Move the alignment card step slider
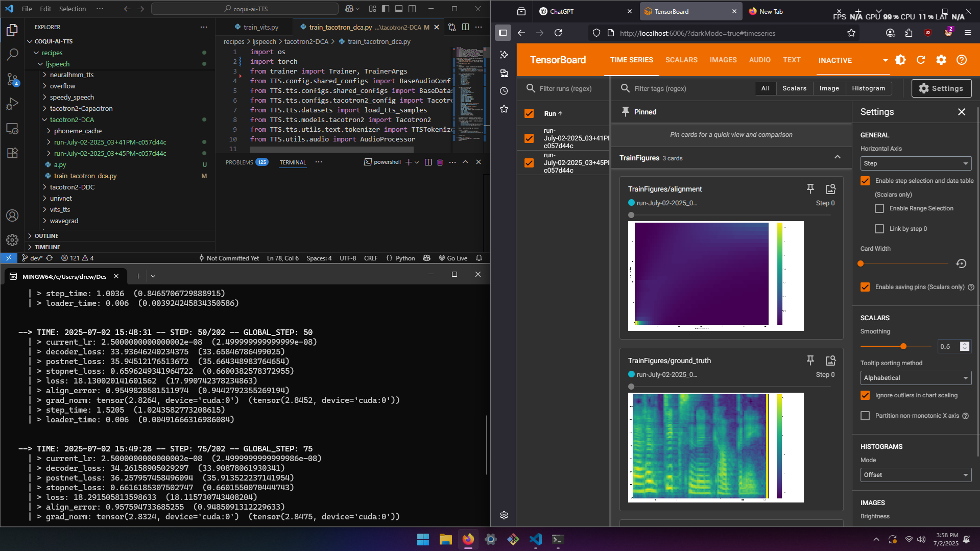 click(x=631, y=215)
